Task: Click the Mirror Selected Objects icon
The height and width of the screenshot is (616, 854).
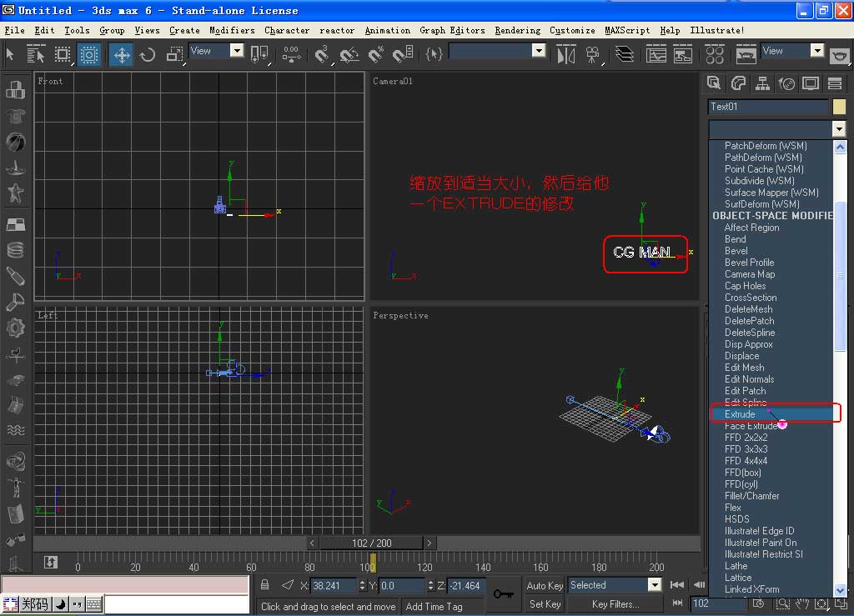Action: tap(566, 54)
